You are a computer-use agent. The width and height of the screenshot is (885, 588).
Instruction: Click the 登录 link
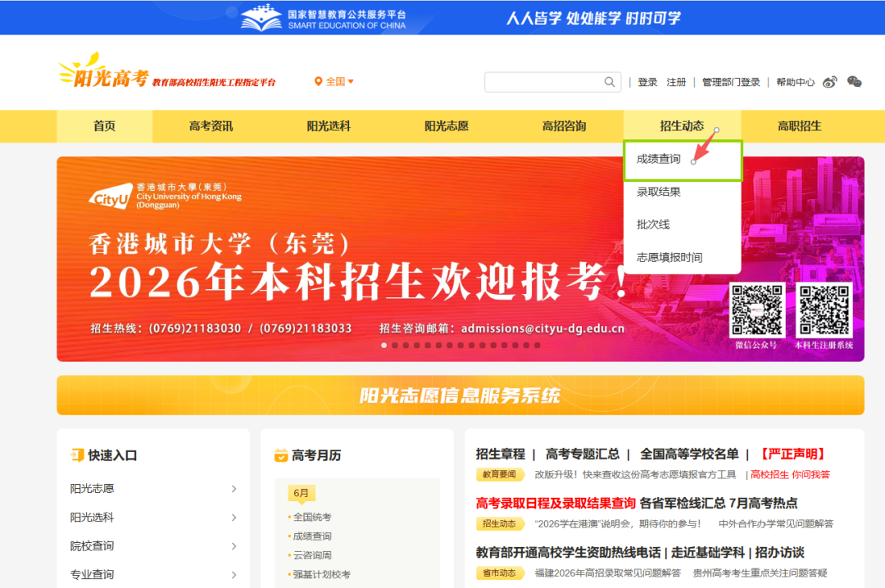click(x=647, y=82)
